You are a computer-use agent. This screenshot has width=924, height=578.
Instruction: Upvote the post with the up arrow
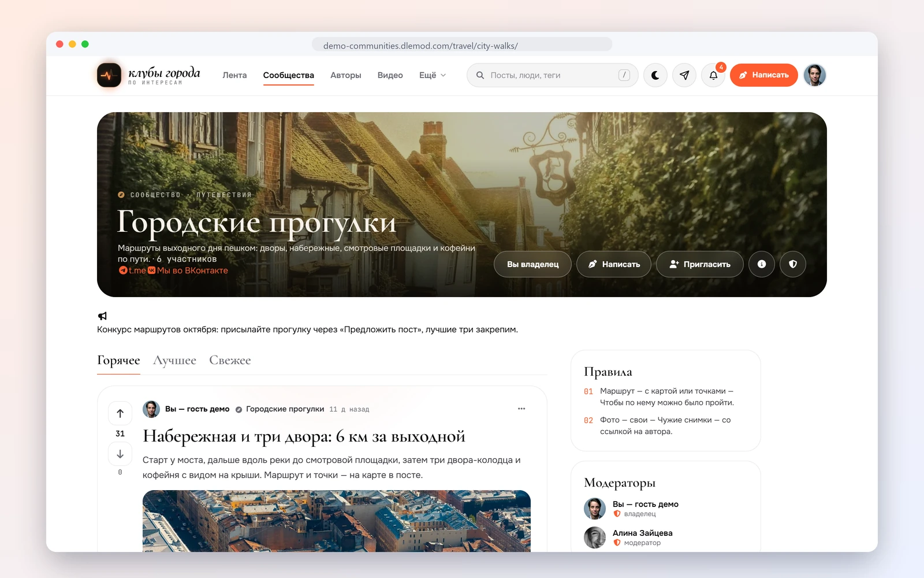coord(120,413)
